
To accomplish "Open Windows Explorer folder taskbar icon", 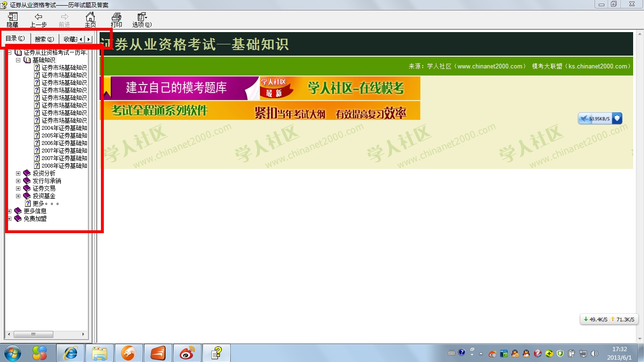I will pyautogui.click(x=100, y=353).
